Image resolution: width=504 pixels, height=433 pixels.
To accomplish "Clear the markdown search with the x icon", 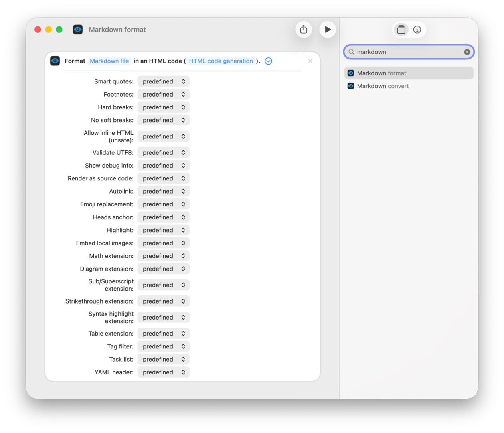I will click(467, 51).
